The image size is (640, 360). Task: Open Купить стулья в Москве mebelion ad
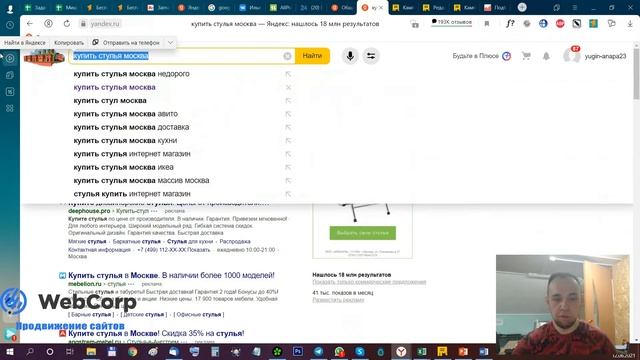pyautogui.click(x=171, y=276)
